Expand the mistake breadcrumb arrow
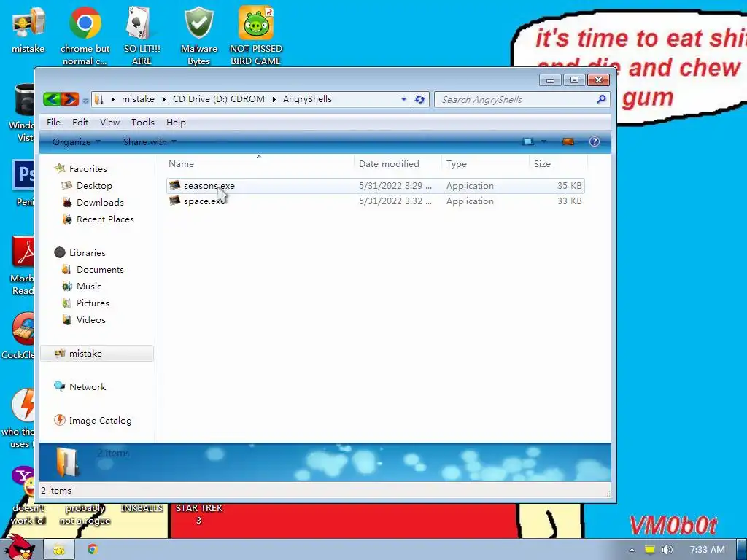Viewport: 747px width, 560px height. (x=163, y=99)
